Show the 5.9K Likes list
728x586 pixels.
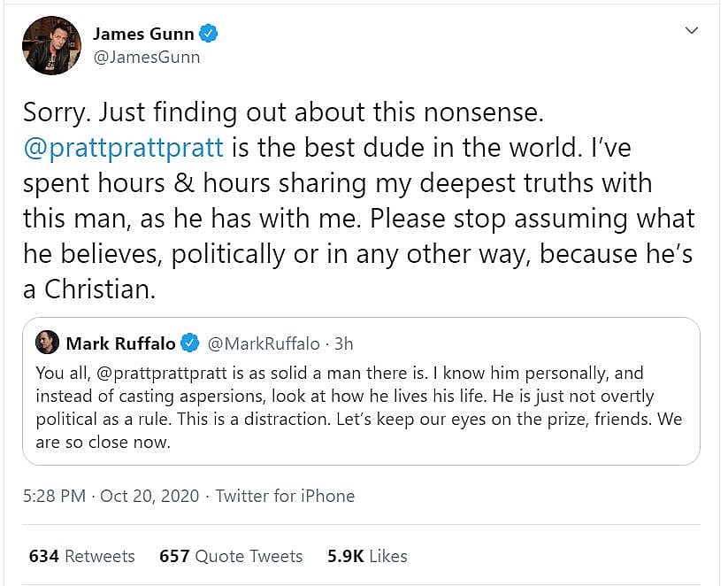[367, 556]
